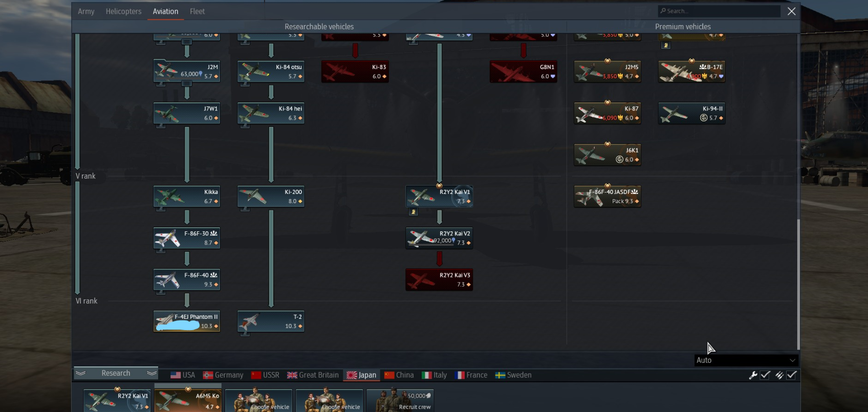
Task: Select the J7W1 fighter card
Action: [x=187, y=113]
